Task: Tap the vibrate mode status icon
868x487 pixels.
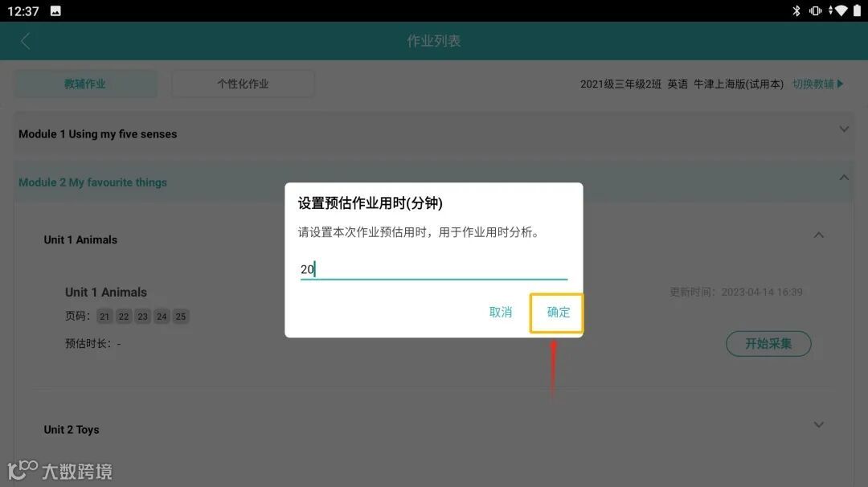Action: [815, 10]
